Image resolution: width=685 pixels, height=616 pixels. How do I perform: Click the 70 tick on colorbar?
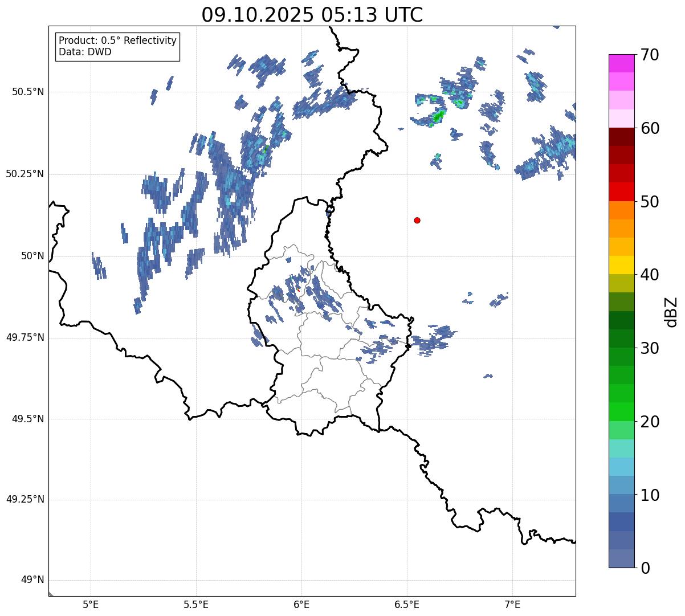pos(650,55)
